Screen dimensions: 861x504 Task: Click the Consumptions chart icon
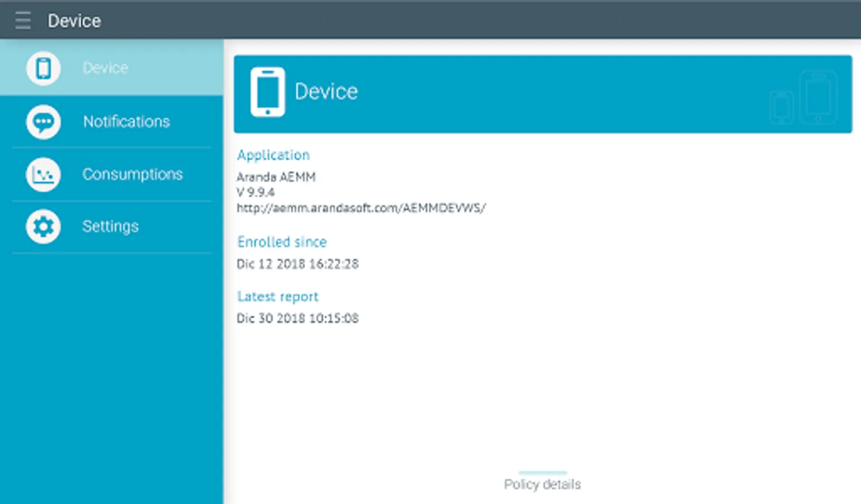tap(43, 174)
